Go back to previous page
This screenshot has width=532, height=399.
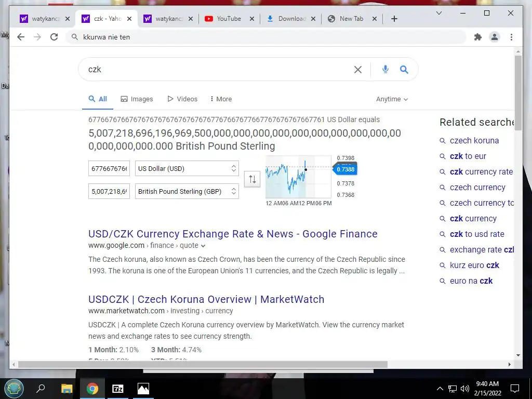[21, 37]
